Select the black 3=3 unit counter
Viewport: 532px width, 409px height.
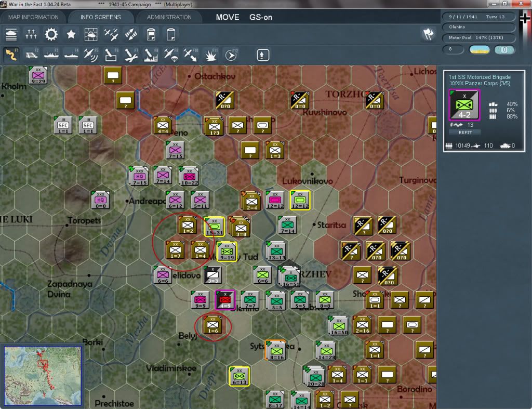click(x=212, y=275)
